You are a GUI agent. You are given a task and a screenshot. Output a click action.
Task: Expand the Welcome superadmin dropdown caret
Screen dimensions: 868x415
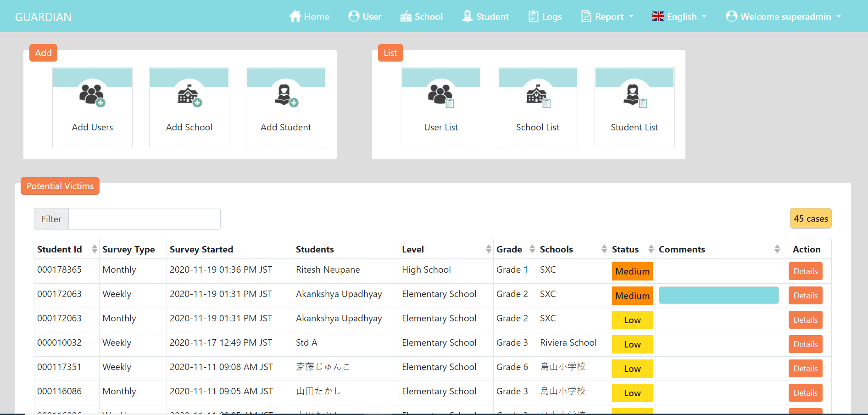(x=839, y=17)
